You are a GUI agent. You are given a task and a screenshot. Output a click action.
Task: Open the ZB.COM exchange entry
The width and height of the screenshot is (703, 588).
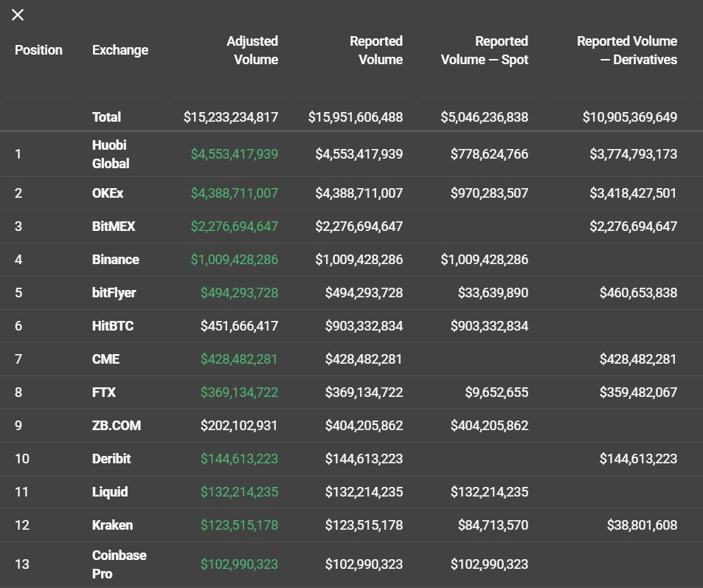click(x=117, y=426)
